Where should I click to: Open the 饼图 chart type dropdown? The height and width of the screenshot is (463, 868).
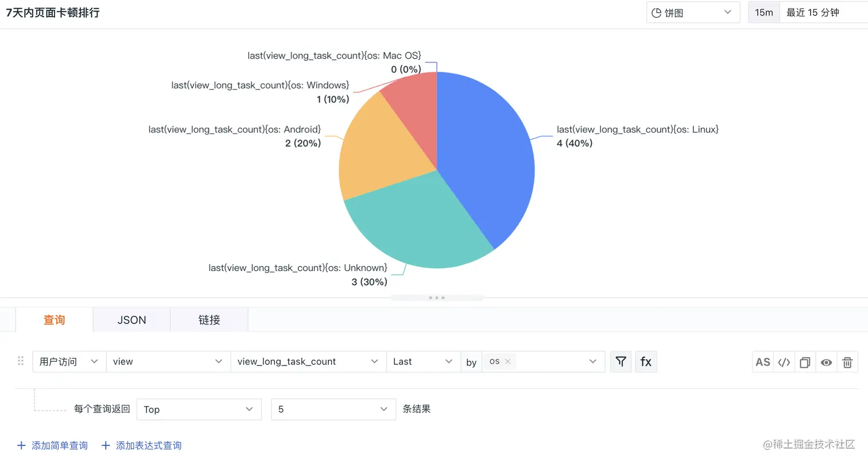click(x=693, y=13)
